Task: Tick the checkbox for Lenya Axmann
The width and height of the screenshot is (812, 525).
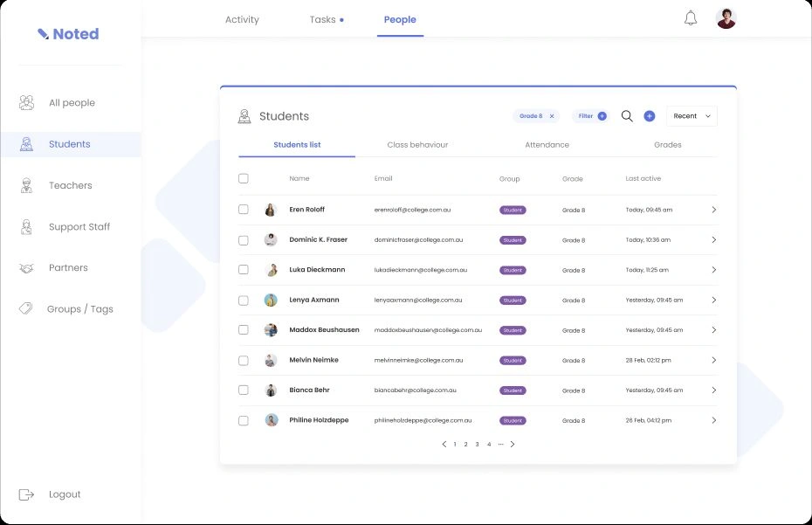Action: pyautogui.click(x=244, y=300)
